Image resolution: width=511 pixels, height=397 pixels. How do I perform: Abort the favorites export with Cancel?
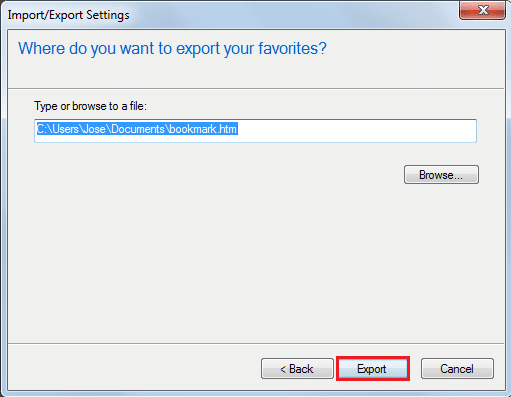tap(457, 369)
